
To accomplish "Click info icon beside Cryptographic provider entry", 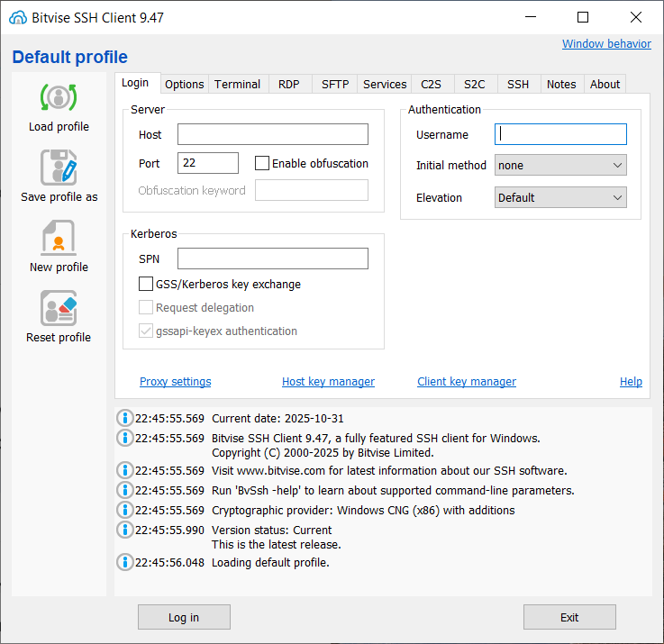I will pyautogui.click(x=125, y=510).
